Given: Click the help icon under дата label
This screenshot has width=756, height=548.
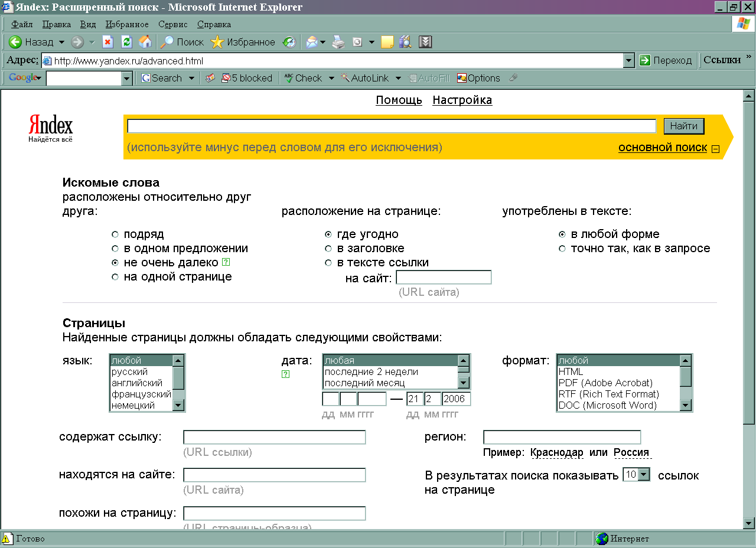Looking at the screenshot, I should (286, 374).
